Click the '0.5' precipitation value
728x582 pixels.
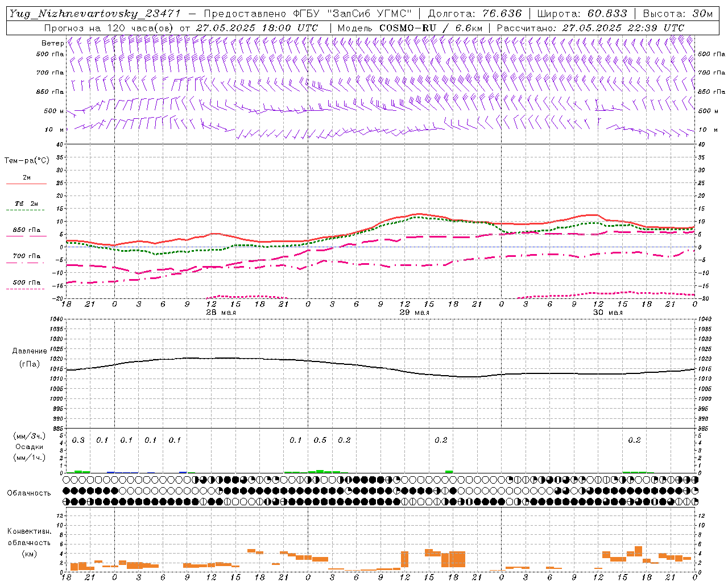point(320,440)
